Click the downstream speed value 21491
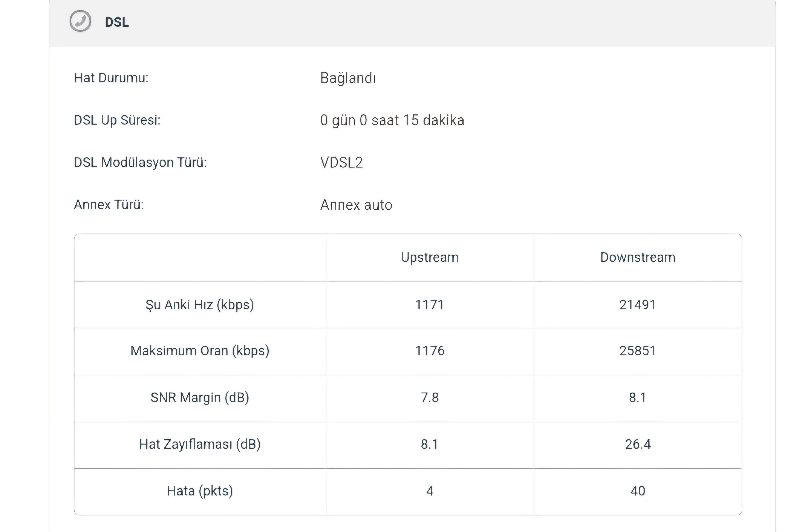Screen dimensions: 802x532 [x=638, y=305]
